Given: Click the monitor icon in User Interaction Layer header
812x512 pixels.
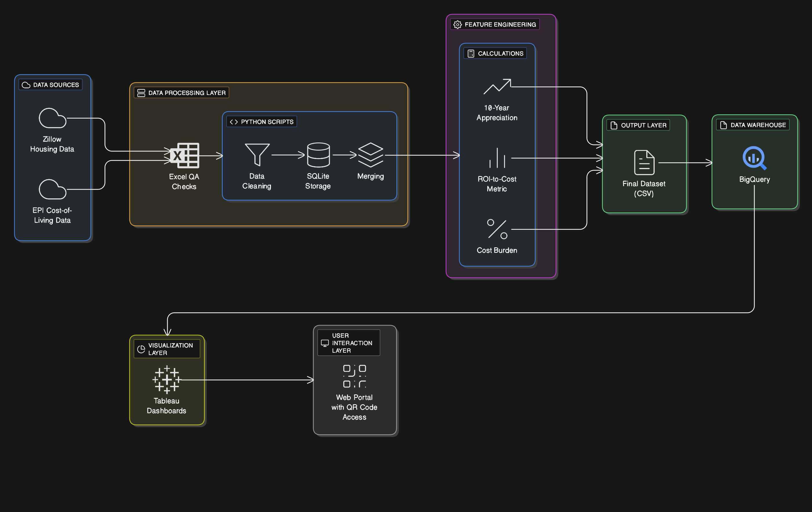Looking at the screenshot, I should click(x=325, y=343).
